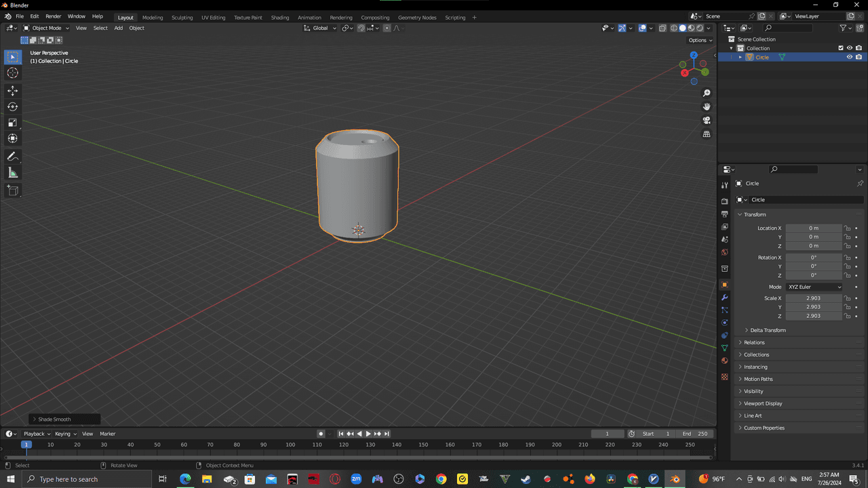Toggle Collection exclude checkbox in outliner
868x488 pixels.
[x=841, y=48]
